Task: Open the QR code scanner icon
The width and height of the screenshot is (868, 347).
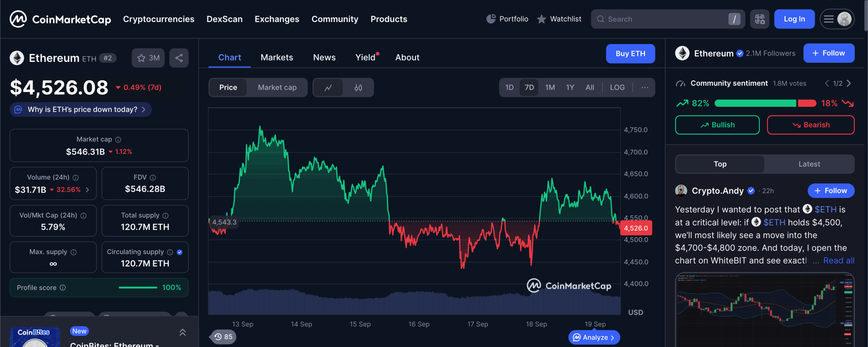Action: [759, 19]
